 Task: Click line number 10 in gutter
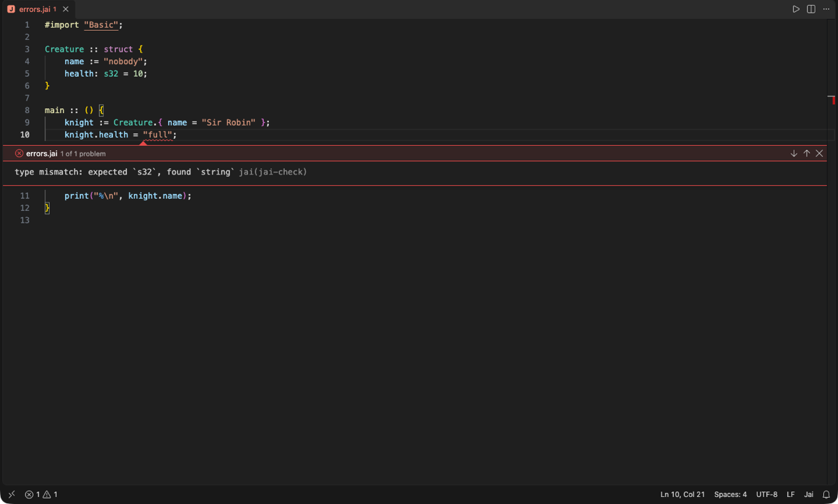tap(25, 135)
